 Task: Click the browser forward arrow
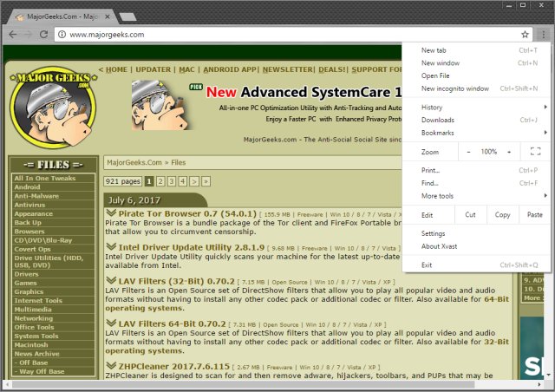pos(28,35)
